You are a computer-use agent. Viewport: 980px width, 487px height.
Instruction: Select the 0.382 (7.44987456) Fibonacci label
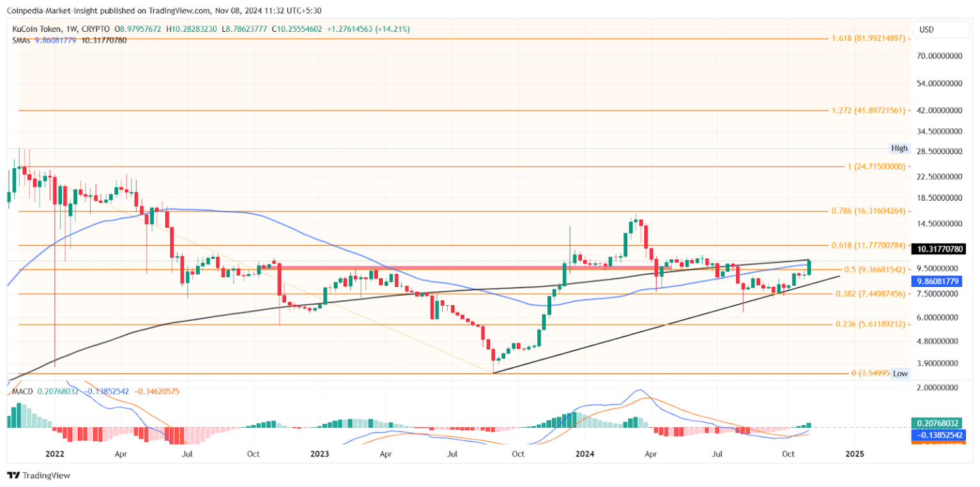tap(870, 294)
